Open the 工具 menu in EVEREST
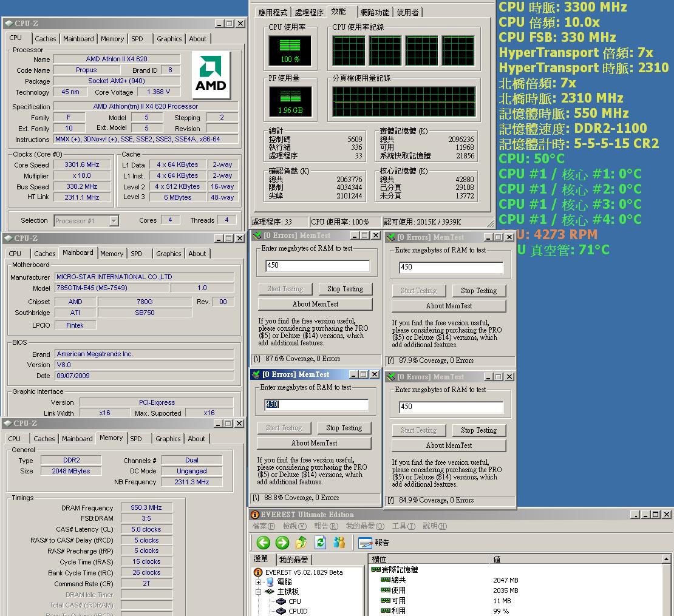674x616 pixels. tap(403, 526)
